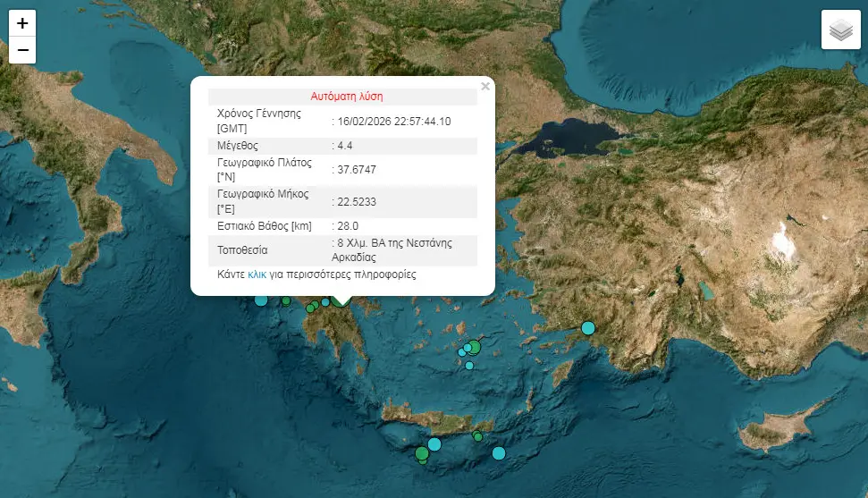Select the cyan marker west of the Peloponnese
This screenshot has height=498, width=868.
tap(261, 300)
